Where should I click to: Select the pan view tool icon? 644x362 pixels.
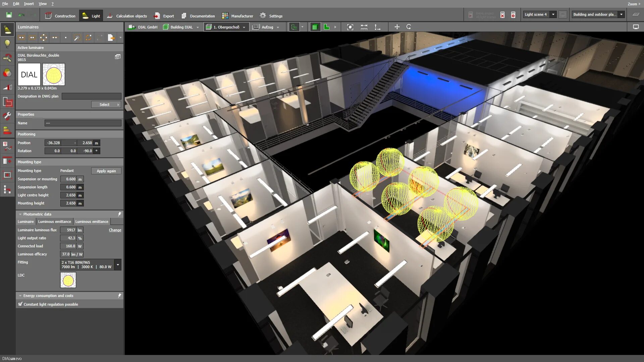396,27
